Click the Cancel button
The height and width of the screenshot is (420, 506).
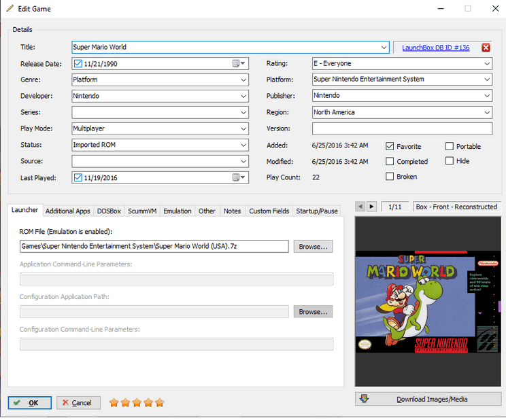[x=78, y=402]
